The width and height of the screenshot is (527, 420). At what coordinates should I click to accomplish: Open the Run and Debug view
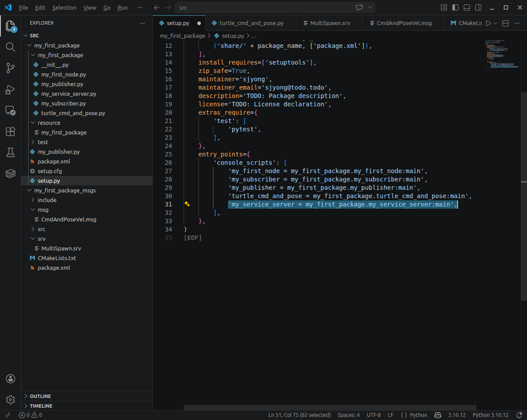tap(11, 89)
